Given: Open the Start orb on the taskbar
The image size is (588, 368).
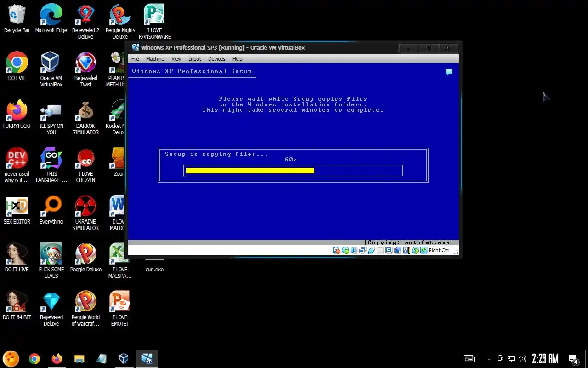Looking at the screenshot, I should tap(11, 359).
